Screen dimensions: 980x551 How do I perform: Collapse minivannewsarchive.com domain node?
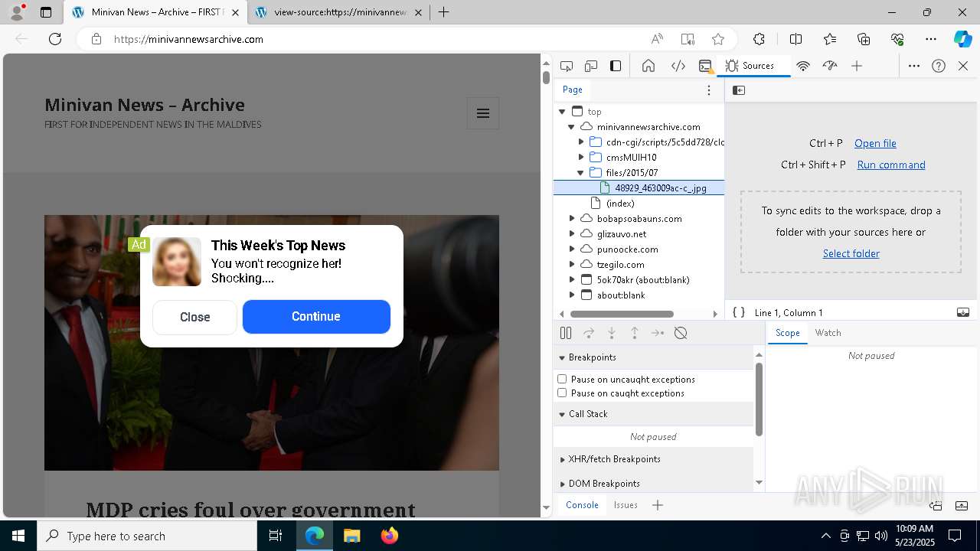(x=571, y=127)
